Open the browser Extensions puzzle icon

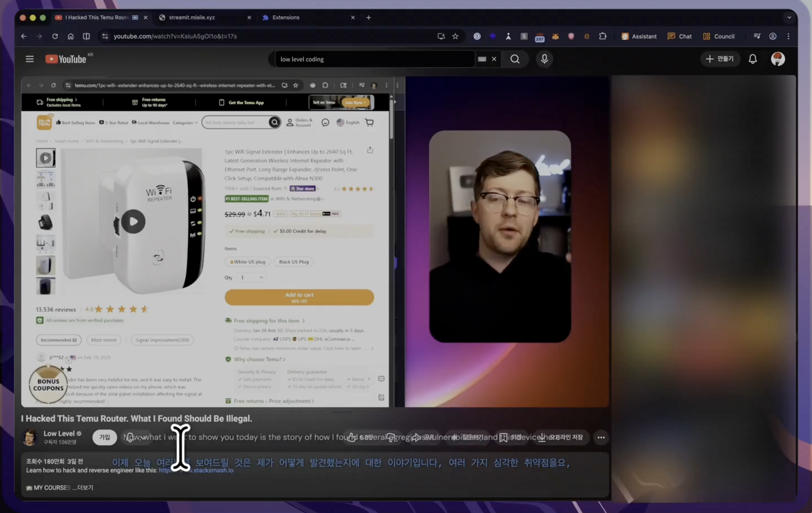(603, 36)
